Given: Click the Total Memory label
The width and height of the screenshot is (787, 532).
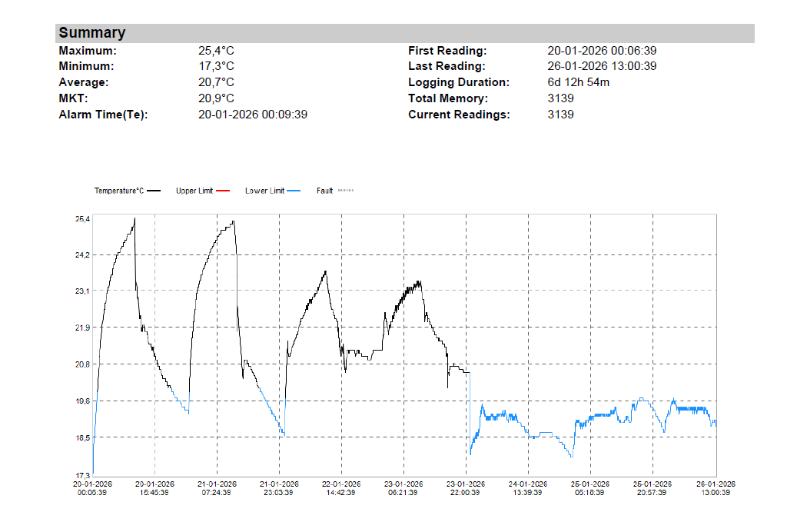Looking at the screenshot, I should coord(447,98).
